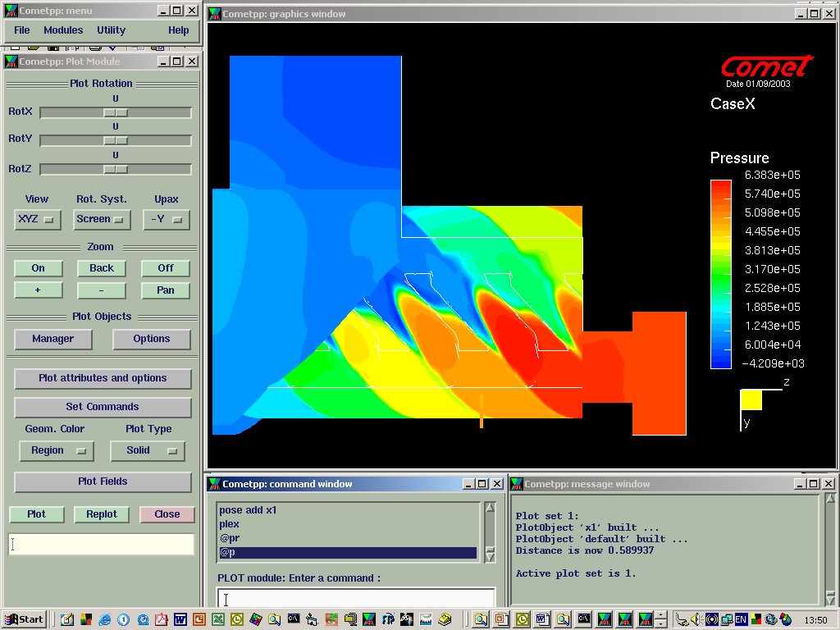Click the Plot Module window title icon

tap(11, 62)
